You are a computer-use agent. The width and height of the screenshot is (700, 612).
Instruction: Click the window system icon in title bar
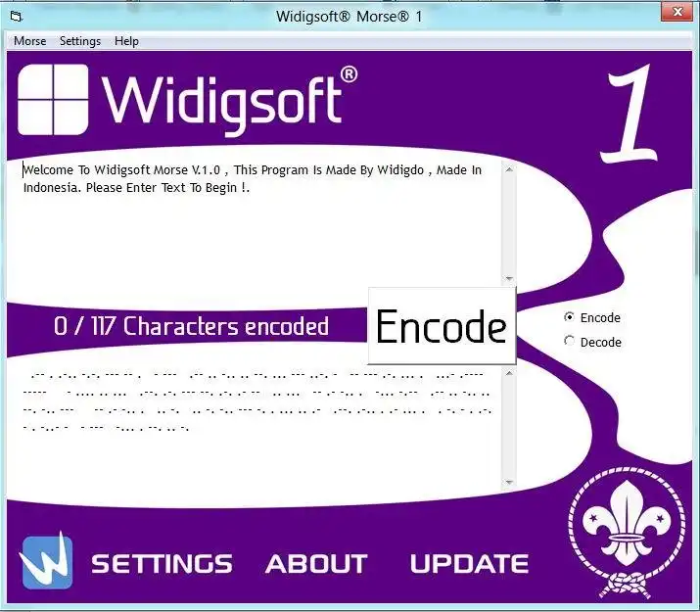coord(17,17)
